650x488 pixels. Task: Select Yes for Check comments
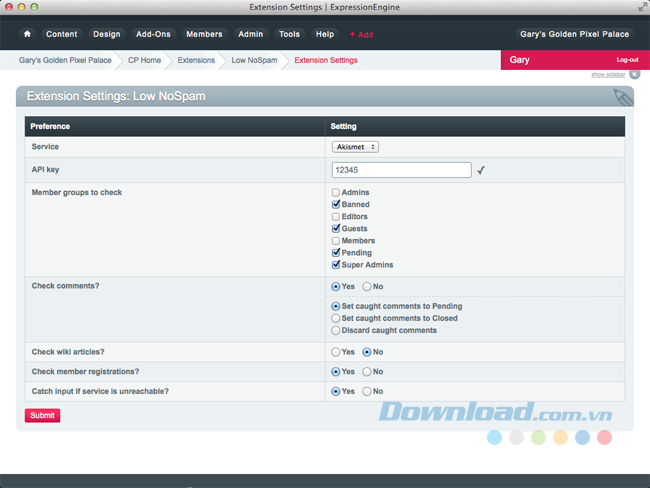[x=336, y=286]
